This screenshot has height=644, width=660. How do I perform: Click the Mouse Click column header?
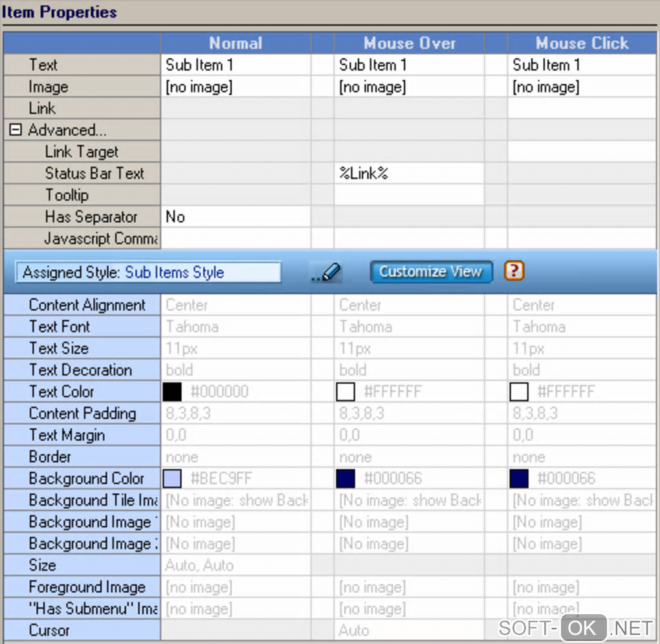click(x=582, y=43)
